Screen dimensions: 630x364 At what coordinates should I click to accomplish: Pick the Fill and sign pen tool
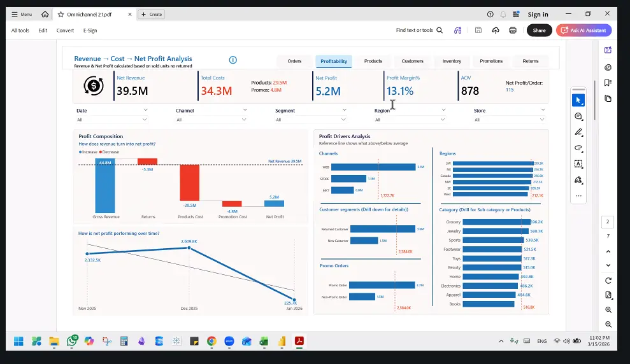(x=578, y=180)
